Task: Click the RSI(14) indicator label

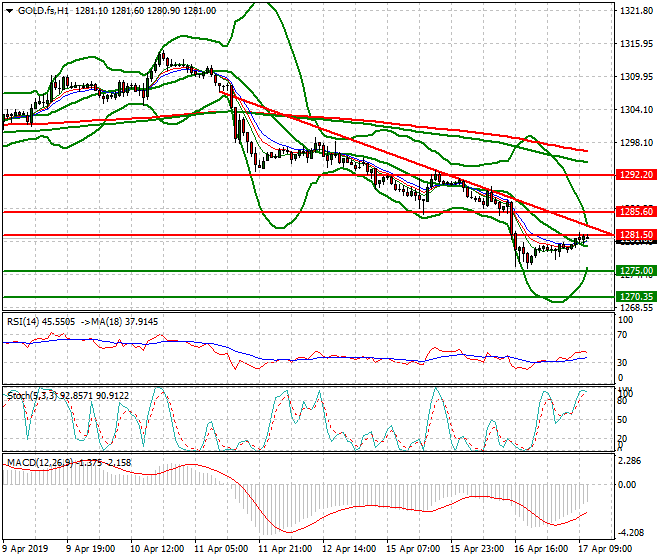Action: [24, 322]
